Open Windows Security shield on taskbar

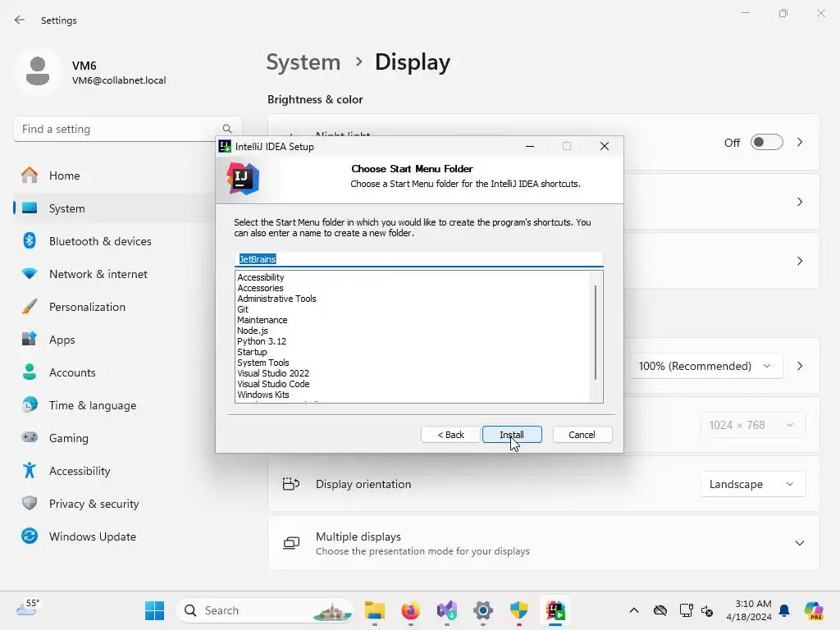[518, 610]
